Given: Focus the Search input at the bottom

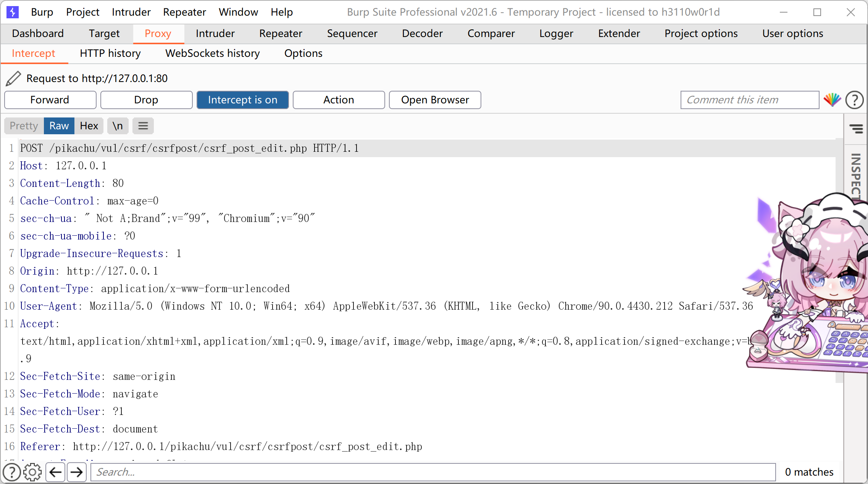Looking at the screenshot, I should 433,472.
